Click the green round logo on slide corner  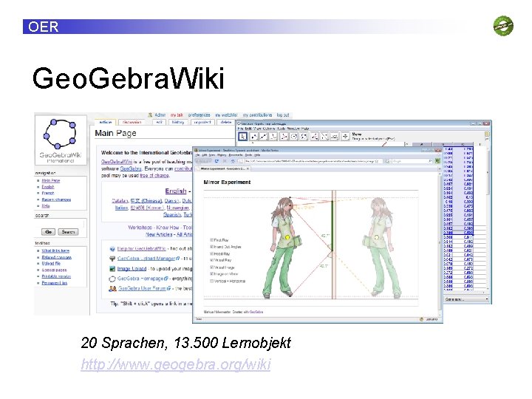pos(503,25)
